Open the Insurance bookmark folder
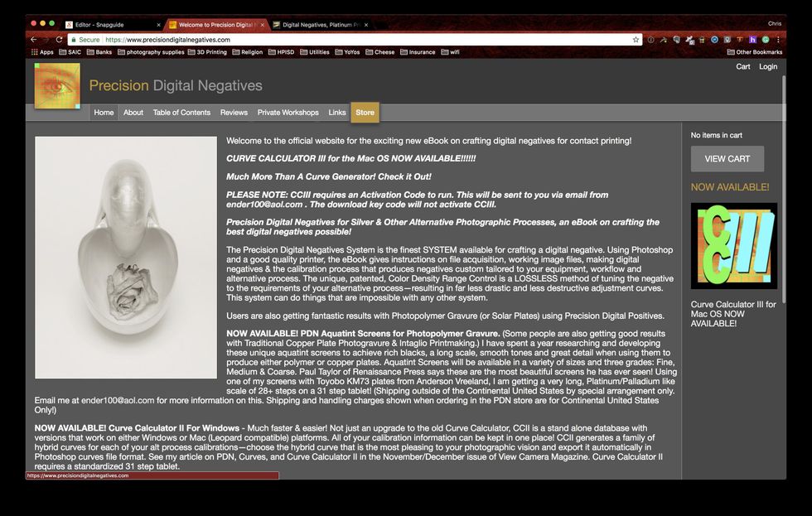This screenshot has width=812, height=516. click(418, 52)
